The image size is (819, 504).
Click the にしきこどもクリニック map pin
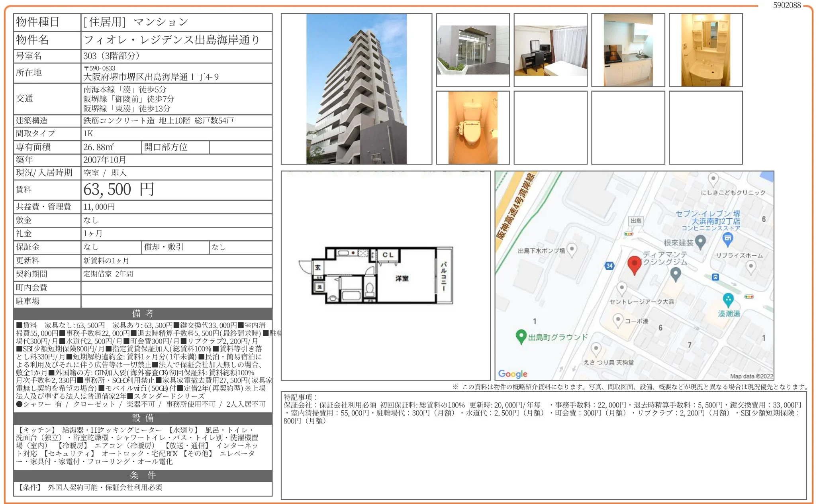click(713, 178)
